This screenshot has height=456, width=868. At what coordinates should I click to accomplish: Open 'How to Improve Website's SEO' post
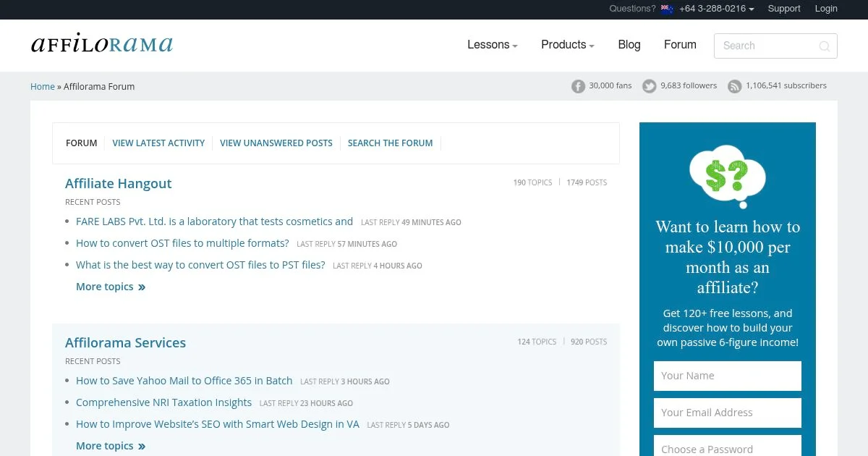(218, 424)
